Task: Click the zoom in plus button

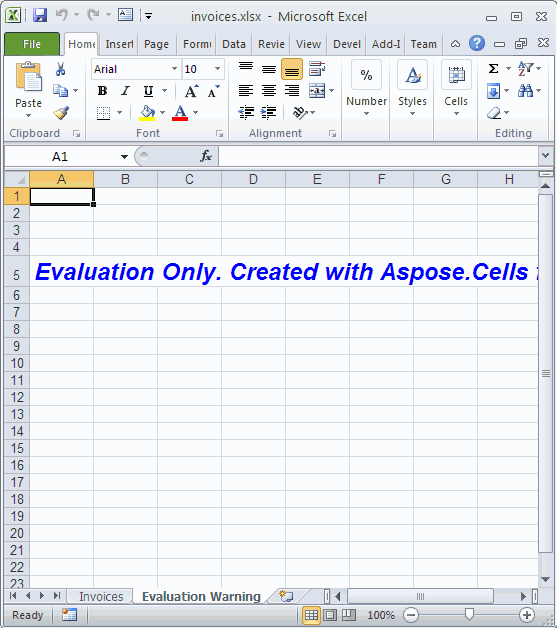Action: 527,615
